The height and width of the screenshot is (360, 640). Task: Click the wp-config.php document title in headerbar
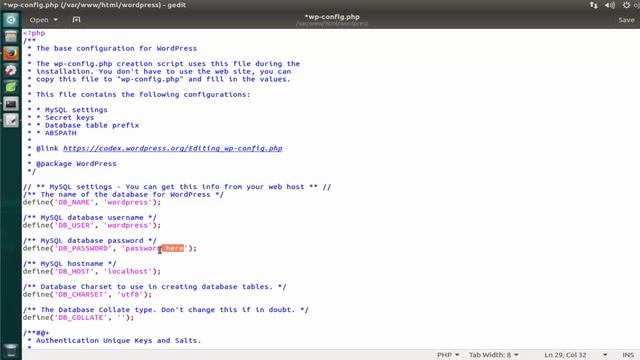[x=332, y=17]
